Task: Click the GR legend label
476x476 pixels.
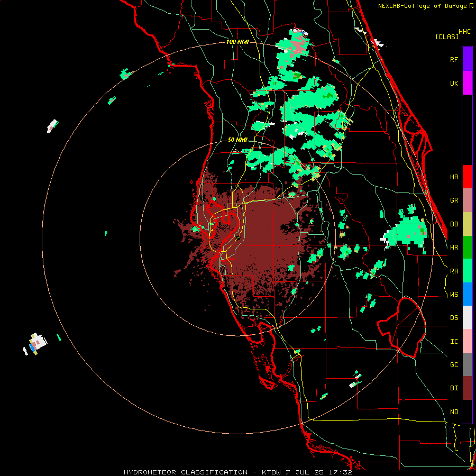Action: point(454,200)
